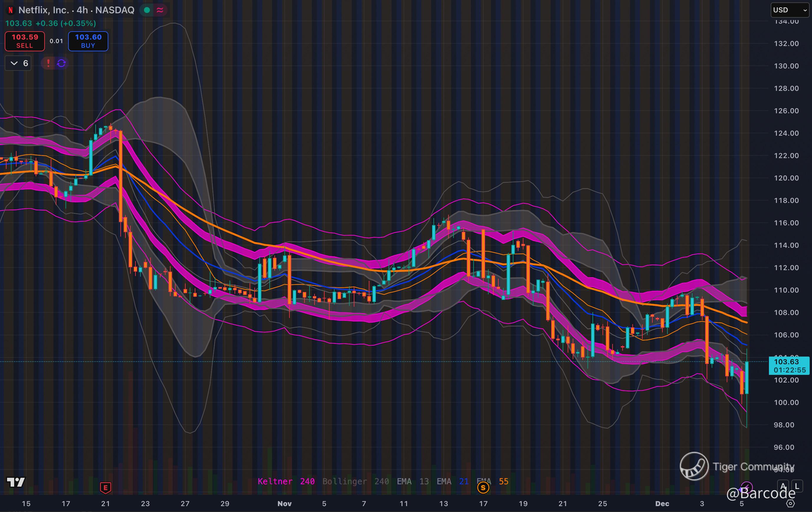
Task: Click the TradingView logo icon
Action: click(x=16, y=482)
